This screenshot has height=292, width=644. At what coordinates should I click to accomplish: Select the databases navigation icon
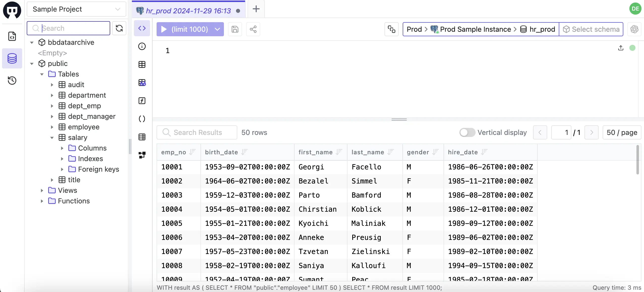tap(12, 58)
